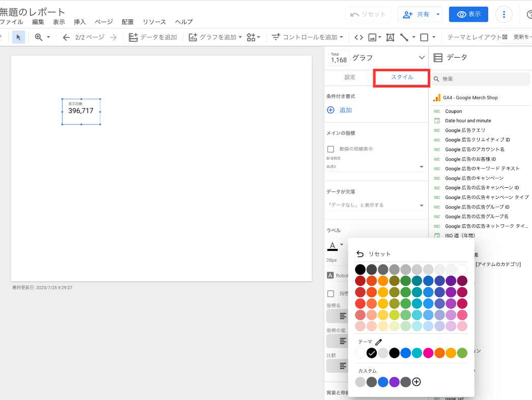This screenshot has height=400, width=532.
Task: Click the alignment icon under 指標の値
Action: 343,341
